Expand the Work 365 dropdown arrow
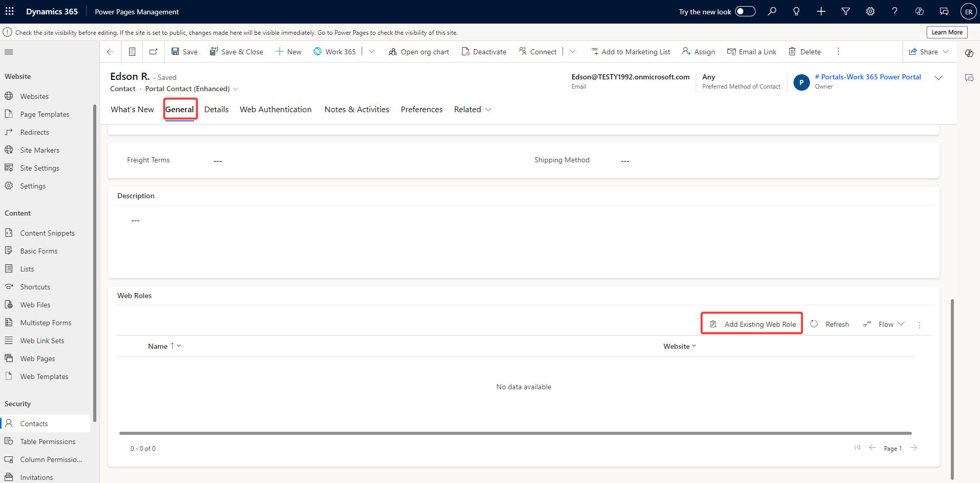Viewport: 980px width, 483px height. pos(372,52)
